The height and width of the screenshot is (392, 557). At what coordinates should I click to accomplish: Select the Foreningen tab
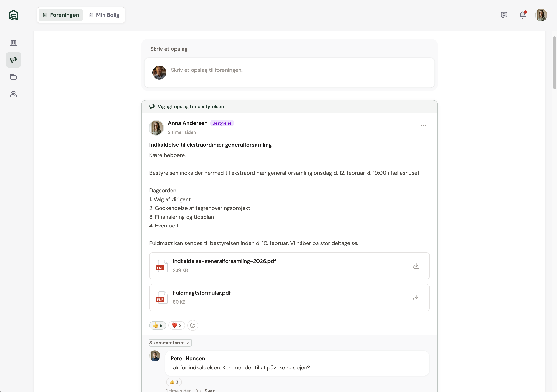coord(61,15)
